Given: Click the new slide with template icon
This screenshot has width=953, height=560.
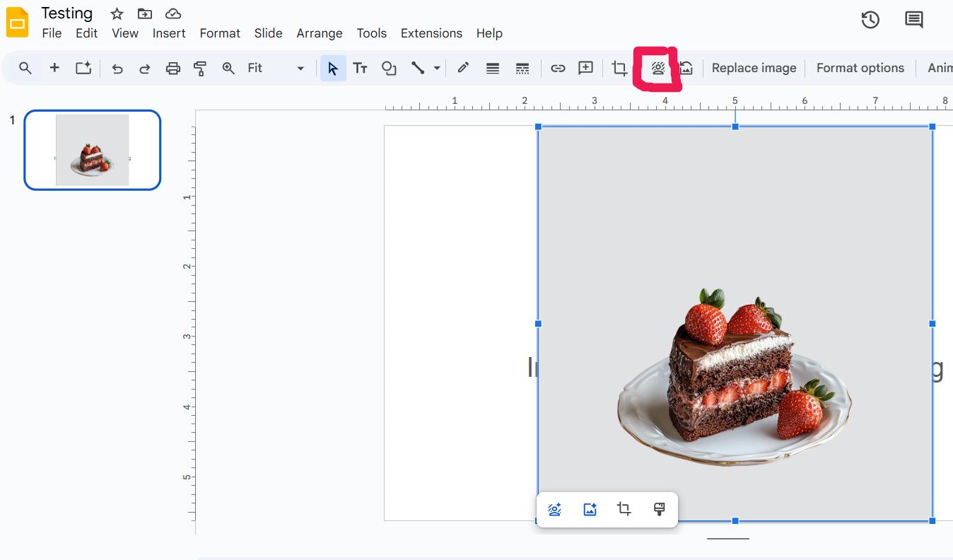Looking at the screenshot, I should pyautogui.click(x=83, y=68).
